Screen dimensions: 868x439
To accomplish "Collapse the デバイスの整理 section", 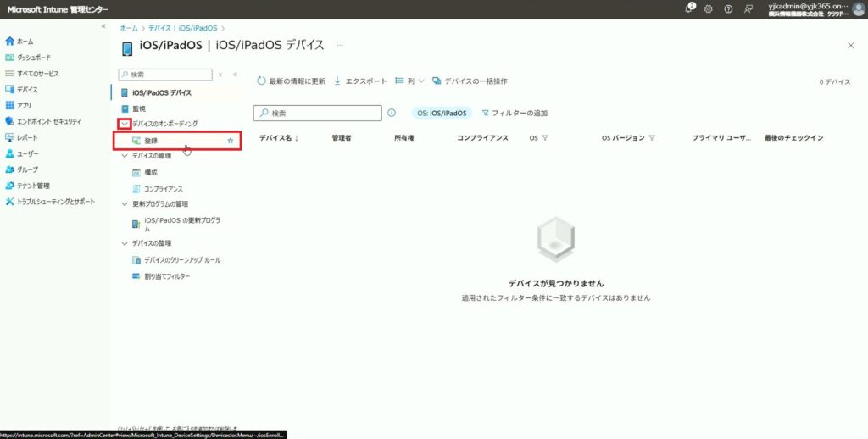I will (x=125, y=243).
